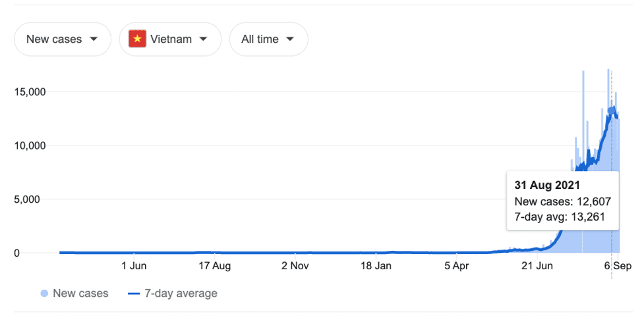Click the arrow beside All time
Screen dimensions: 644x318
[290, 40]
